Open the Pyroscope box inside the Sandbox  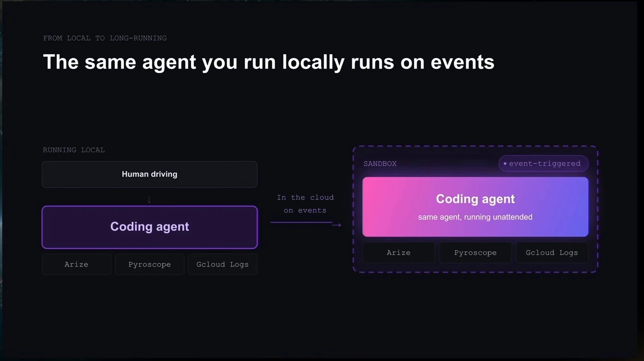click(x=475, y=253)
